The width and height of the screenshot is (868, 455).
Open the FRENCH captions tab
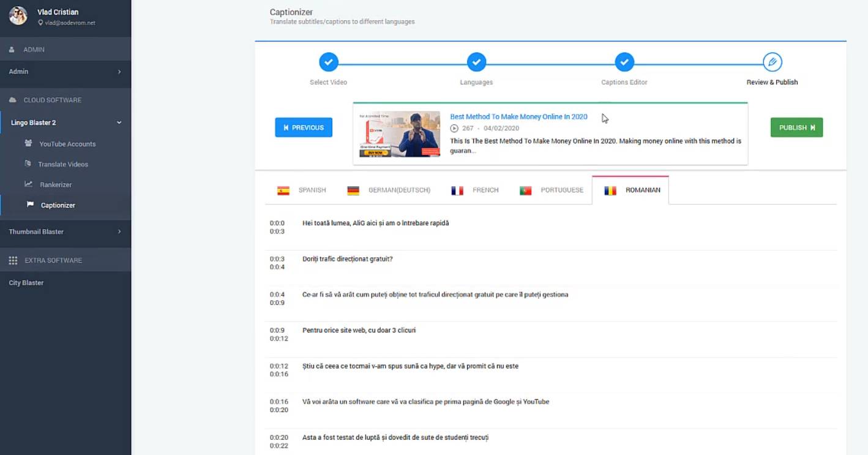pyautogui.click(x=475, y=190)
